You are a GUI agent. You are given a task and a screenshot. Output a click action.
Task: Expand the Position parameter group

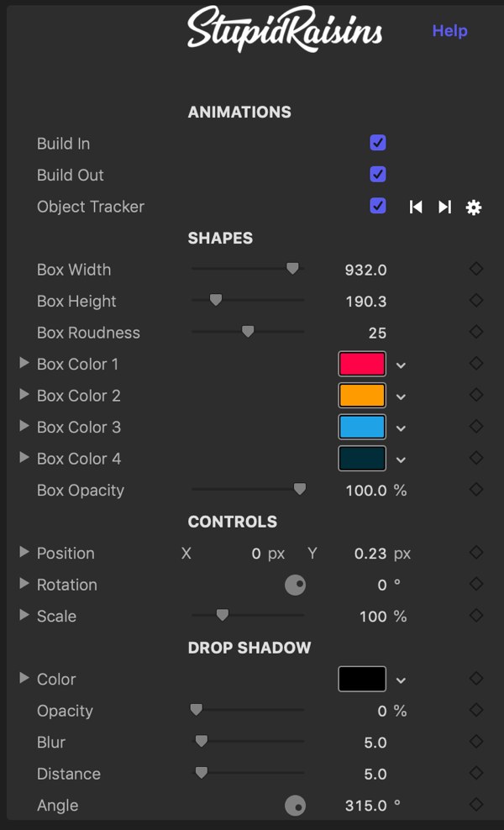pyautogui.click(x=24, y=552)
